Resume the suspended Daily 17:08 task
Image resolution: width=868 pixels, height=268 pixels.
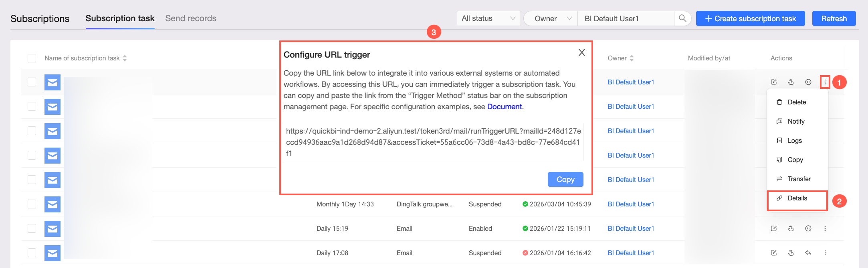tap(808, 253)
